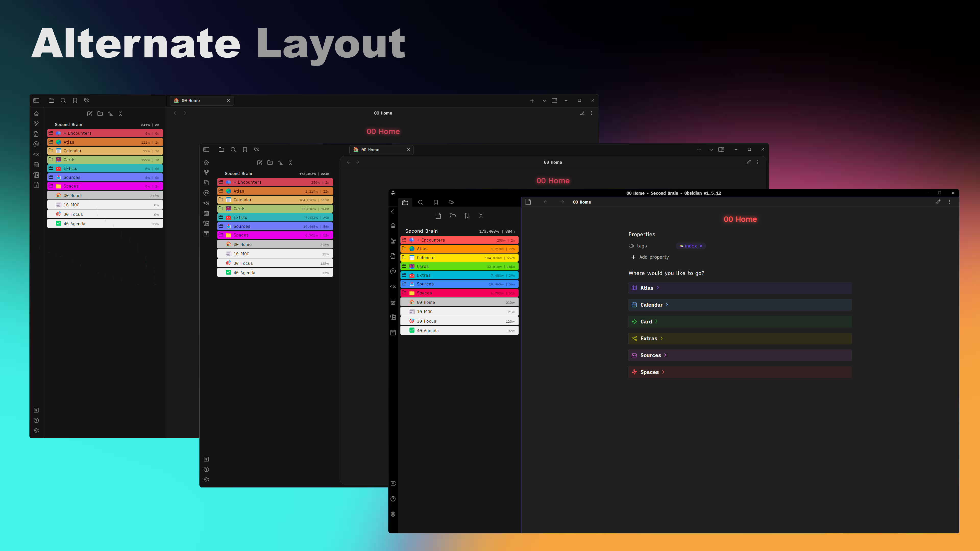Collapse all folders via the frontmost window's collapse icon
This screenshot has width=980, height=551.
(x=481, y=216)
